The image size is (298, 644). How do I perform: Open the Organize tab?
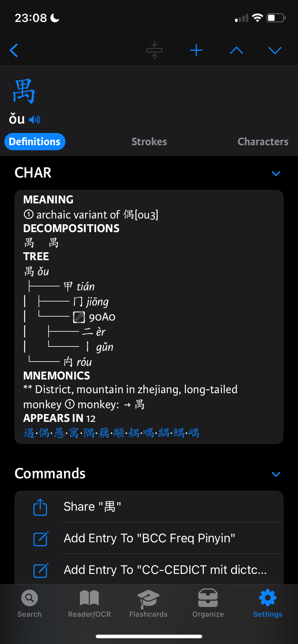pos(208,604)
